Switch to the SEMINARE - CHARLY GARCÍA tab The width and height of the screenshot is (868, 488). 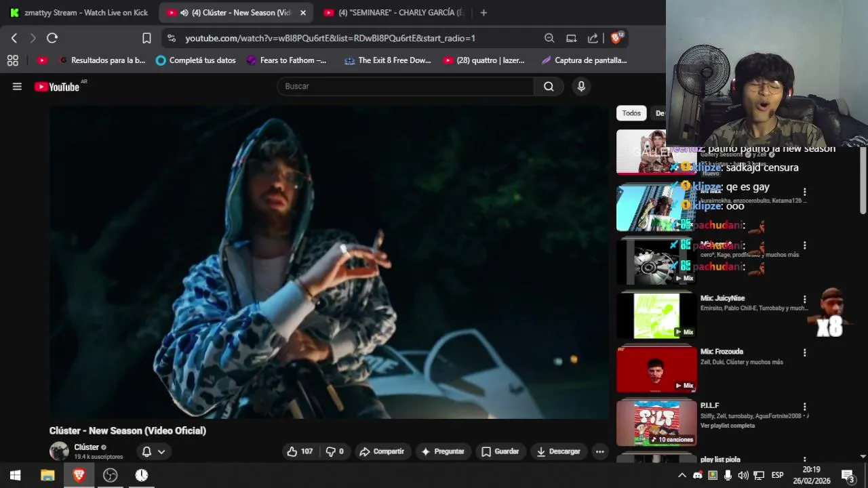tap(393, 13)
